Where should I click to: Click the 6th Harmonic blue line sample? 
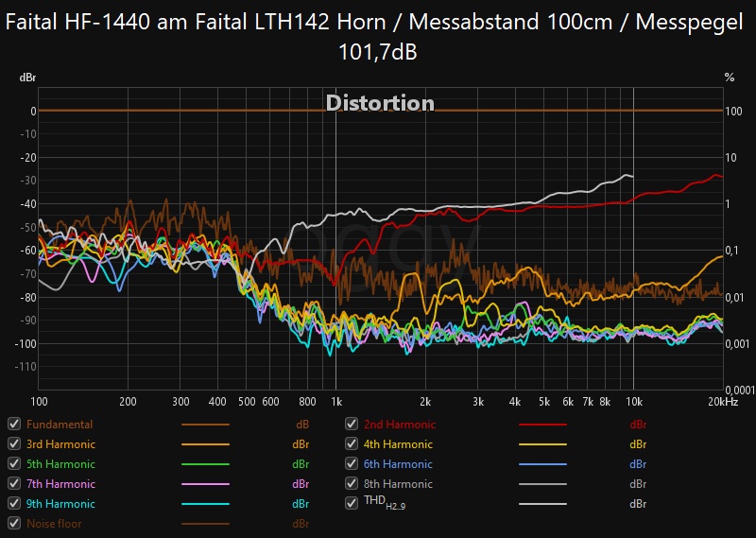(542, 464)
